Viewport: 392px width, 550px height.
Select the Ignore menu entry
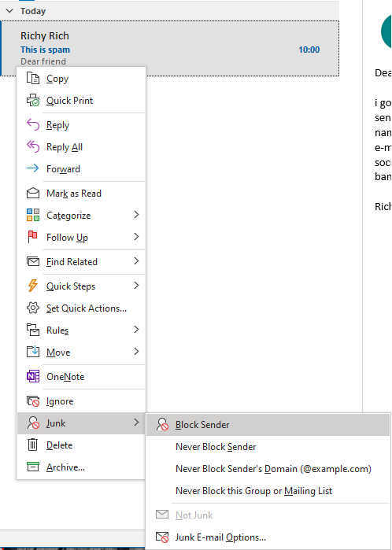[x=81, y=401]
